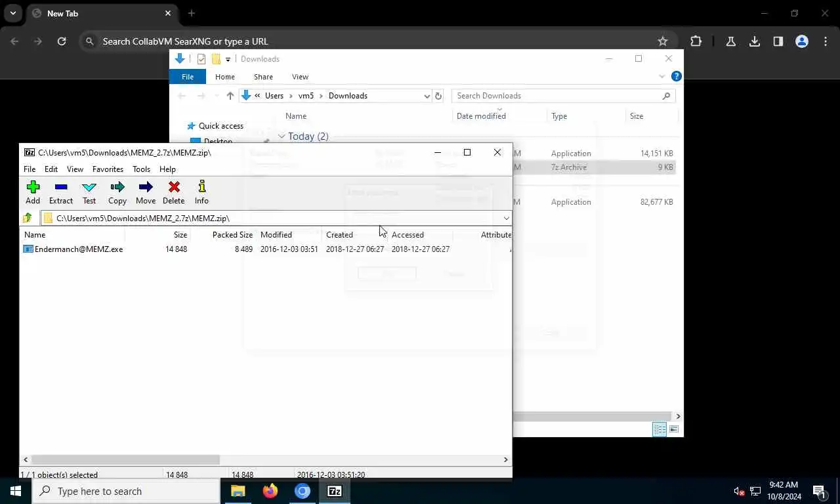
Task: Open Chrome from the taskbar
Action: click(303, 491)
